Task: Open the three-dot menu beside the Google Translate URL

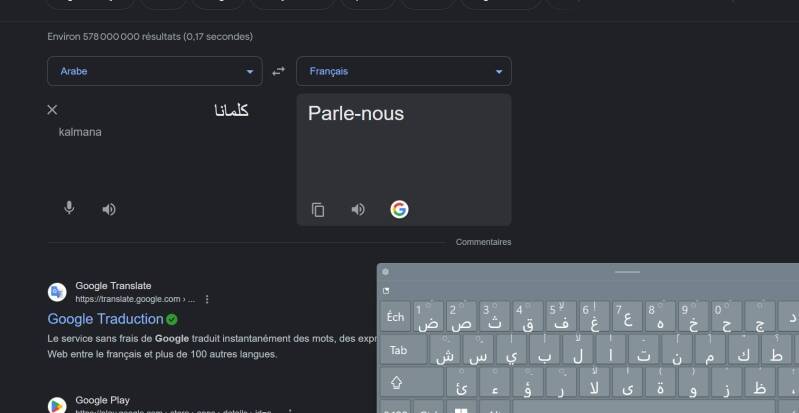Action: [207, 299]
